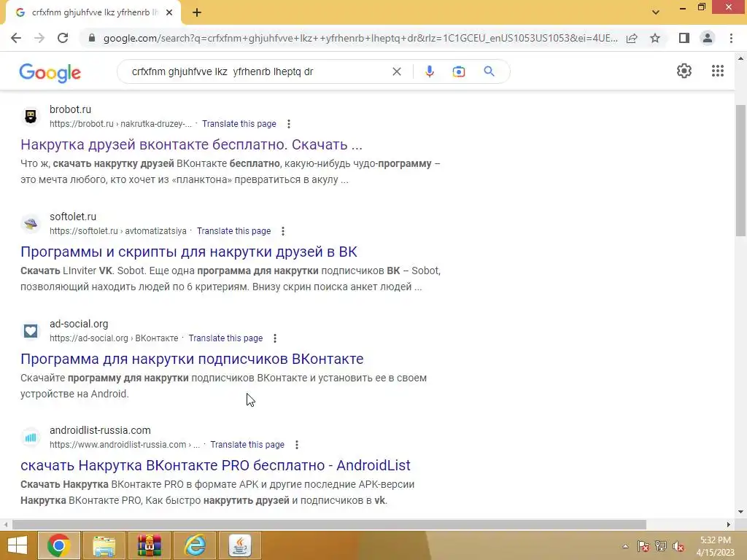The image size is (747, 560).
Task: Open brobot.ru result options menu
Action: pyautogui.click(x=289, y=124)
